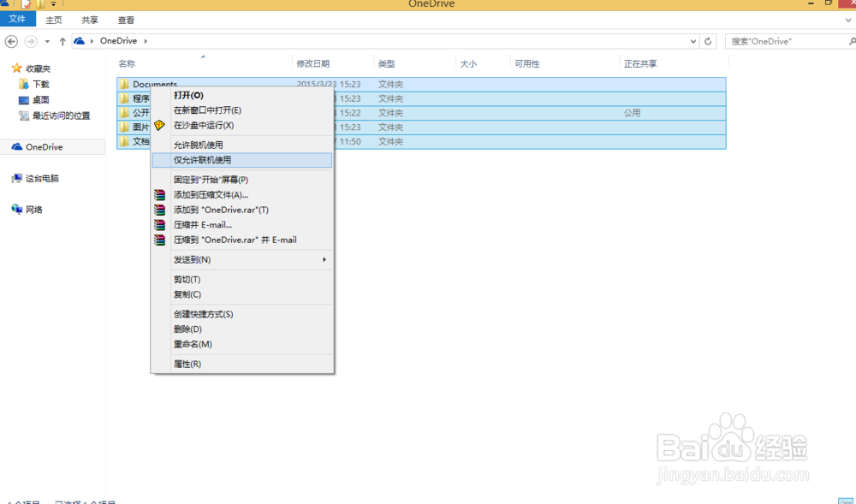Screen dimensions: 856x504
Task: Click the 公开 folder icon
Action: (124, 112)
